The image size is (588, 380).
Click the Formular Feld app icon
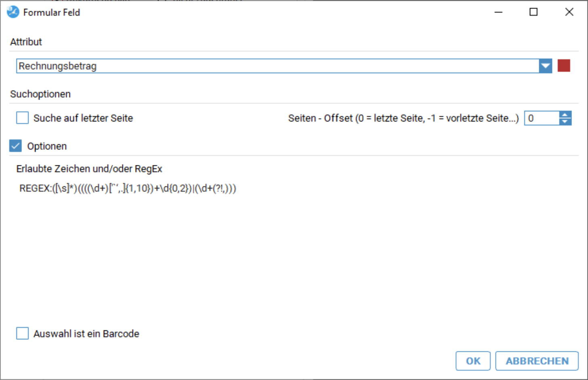[13, 12]
